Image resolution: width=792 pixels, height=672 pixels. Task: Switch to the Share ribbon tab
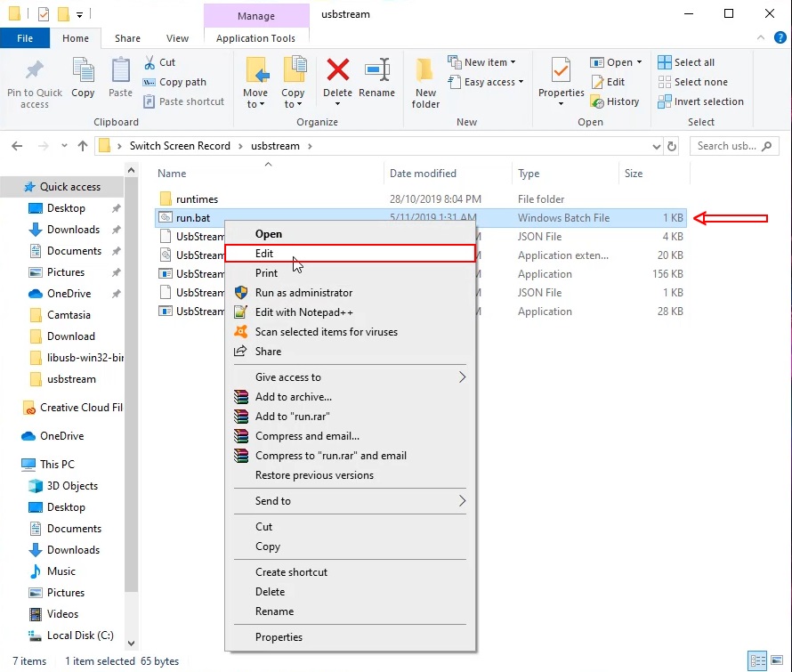(x=126, y=38)
